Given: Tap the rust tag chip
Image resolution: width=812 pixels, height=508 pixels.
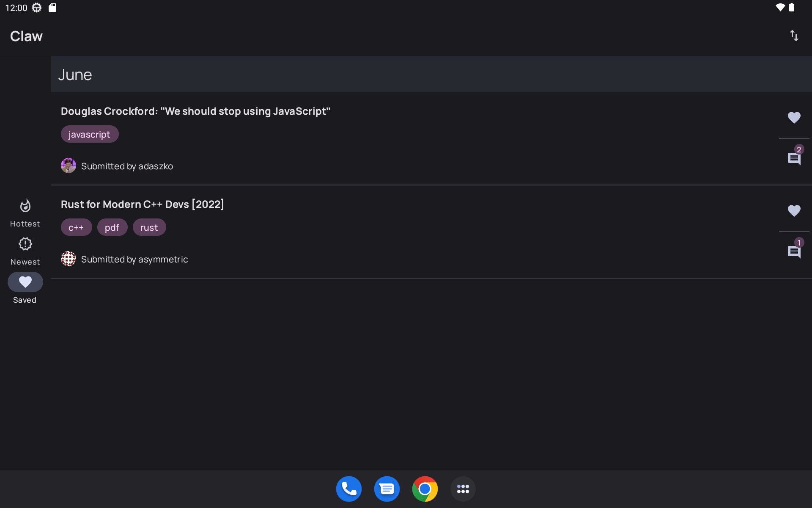Looking at the screenshot, I should [x=149, y=227].
